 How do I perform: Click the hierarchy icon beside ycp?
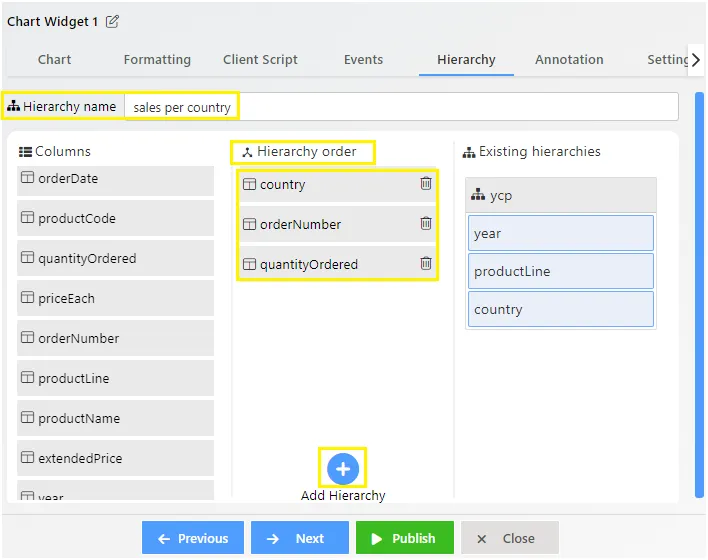(478, 195)
